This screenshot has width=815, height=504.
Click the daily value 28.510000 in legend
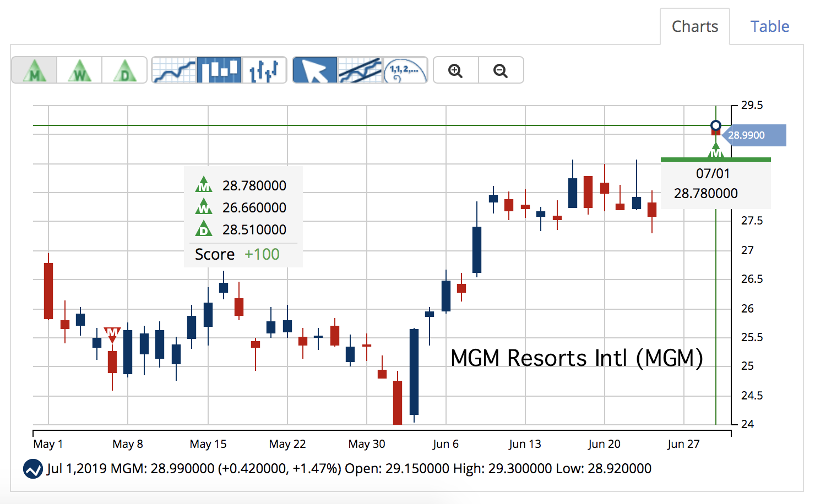pyautogui.click(x=254, y=229)
